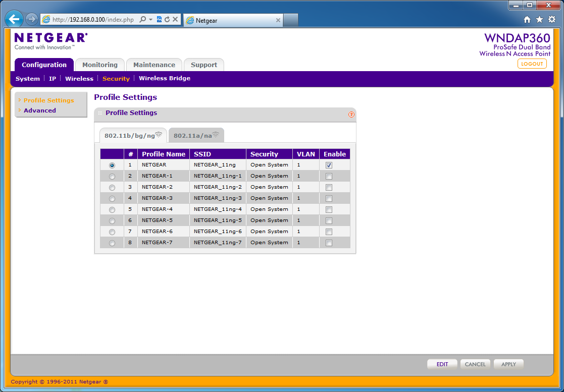Click the Profile Name column header

tap(164, 154)
